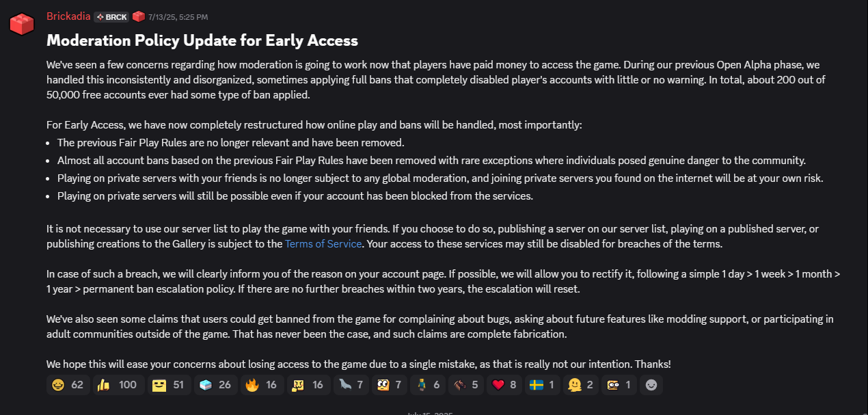Screen dimensions: 868x415
Task: Toggle the red heart reaction with 8
Action: pos(504,385)
